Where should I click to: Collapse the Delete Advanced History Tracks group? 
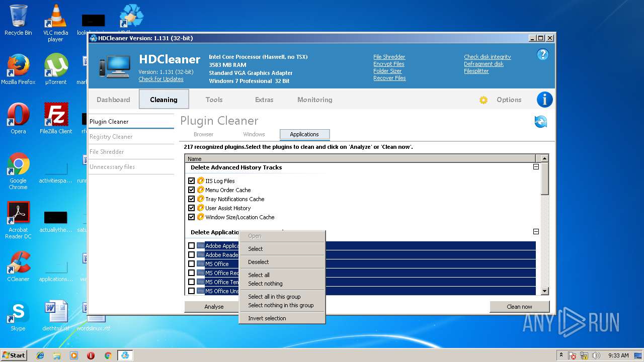(536, 167)
